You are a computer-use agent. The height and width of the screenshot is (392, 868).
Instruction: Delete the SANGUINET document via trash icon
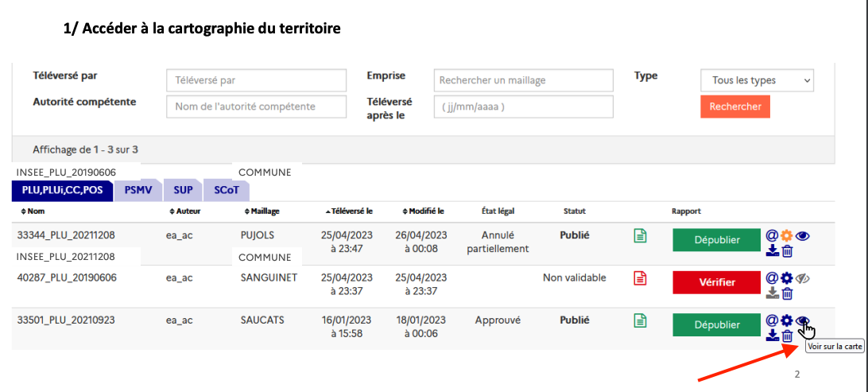[787, 293]
